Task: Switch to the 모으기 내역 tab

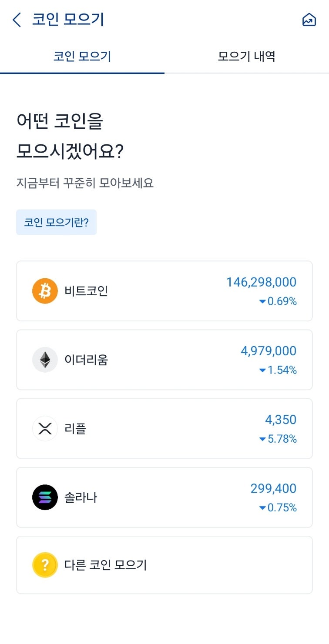Action: [x=247, y=56]
